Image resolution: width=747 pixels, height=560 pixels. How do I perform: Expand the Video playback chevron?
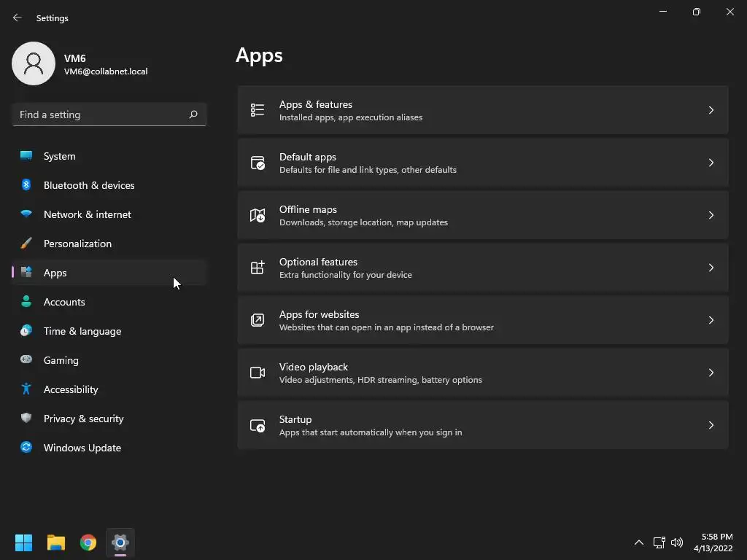[x=711, y=373]
